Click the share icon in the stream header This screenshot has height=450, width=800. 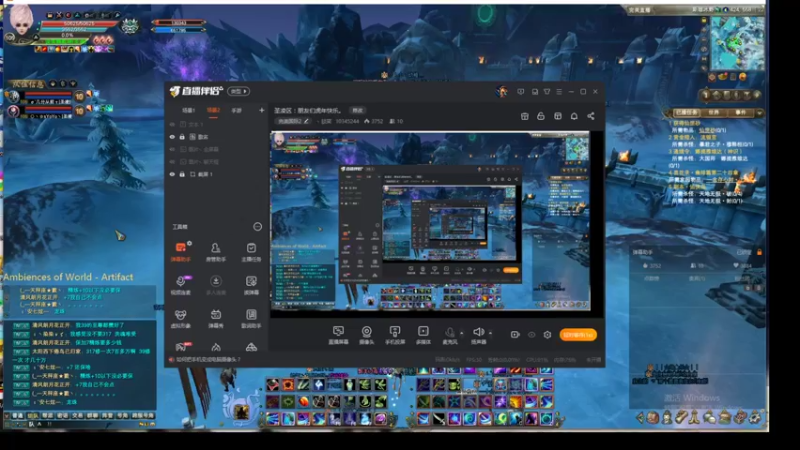[591, 116]
